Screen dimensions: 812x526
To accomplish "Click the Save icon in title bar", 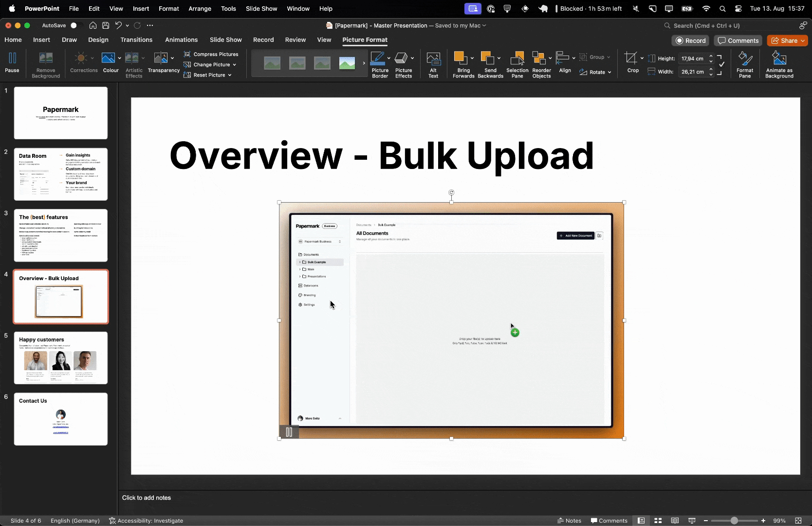I will pyautogui.click(x=105, y=25).
